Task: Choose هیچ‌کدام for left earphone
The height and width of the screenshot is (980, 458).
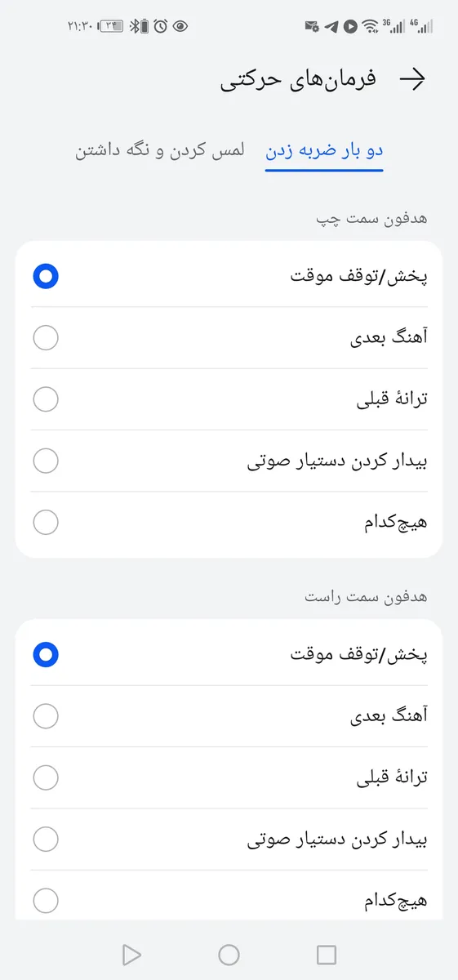Action: click(x=229, y=522)
